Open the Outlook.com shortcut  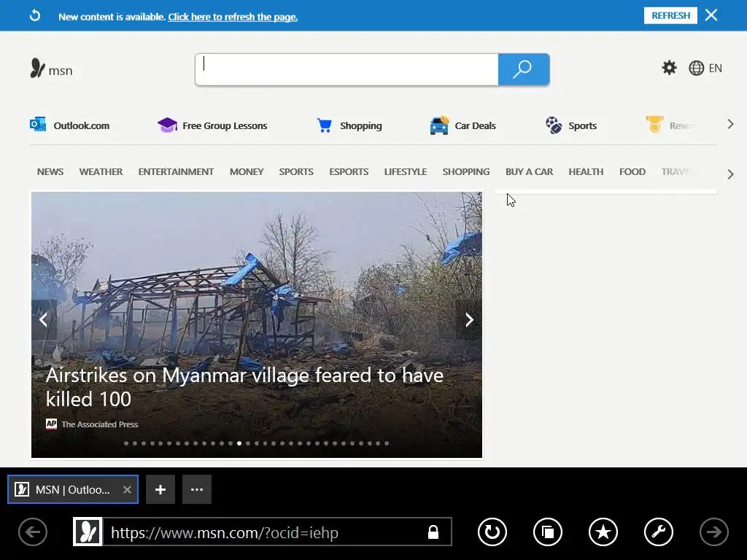point(69,125)
